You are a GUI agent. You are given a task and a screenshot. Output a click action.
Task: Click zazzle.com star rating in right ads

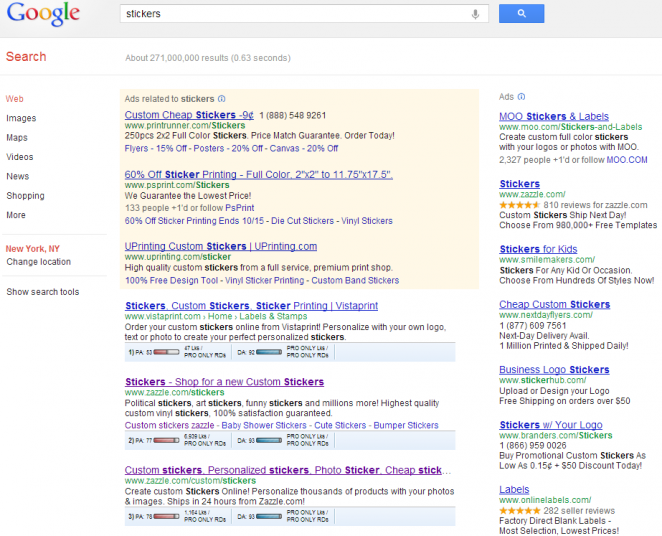click(x=519, y=205)
